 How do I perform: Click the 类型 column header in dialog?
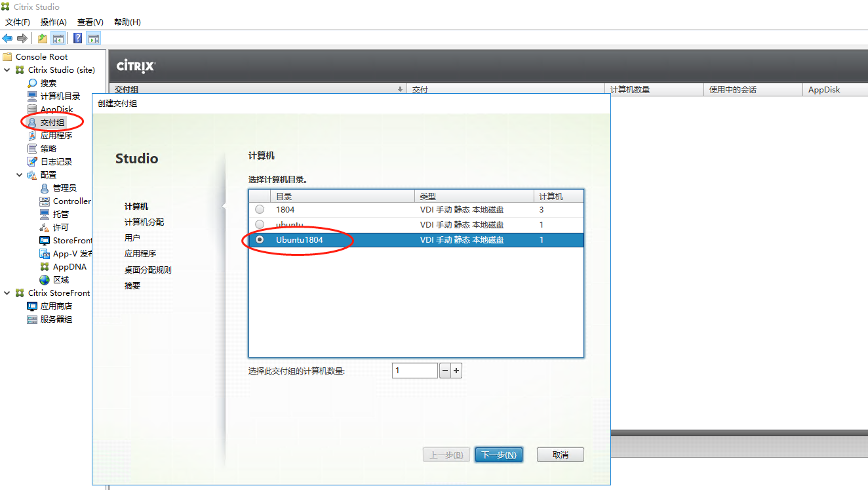click(475, 196)
